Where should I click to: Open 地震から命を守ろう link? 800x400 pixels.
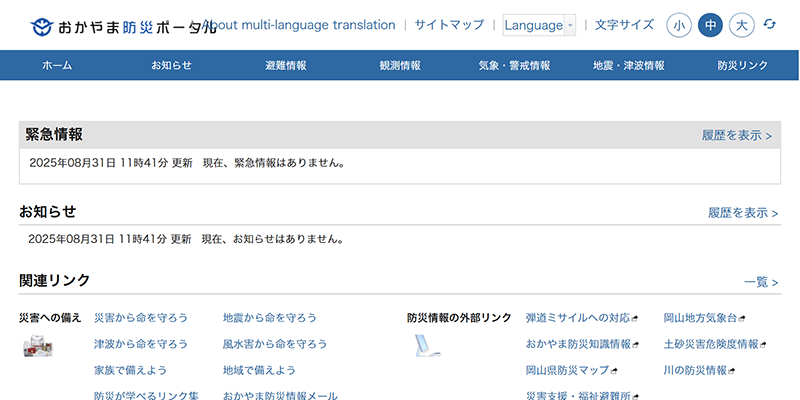click(270, 318)
